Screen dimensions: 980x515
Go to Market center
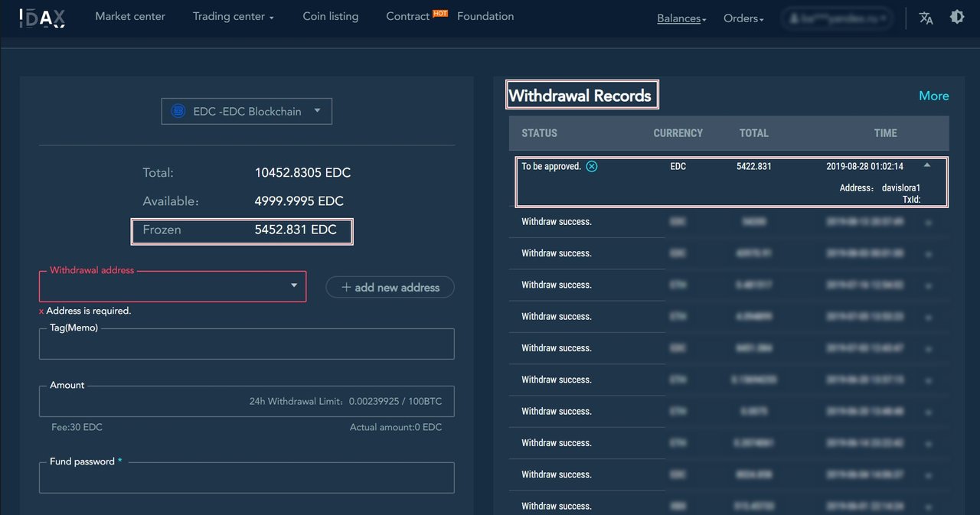point(130,16)
